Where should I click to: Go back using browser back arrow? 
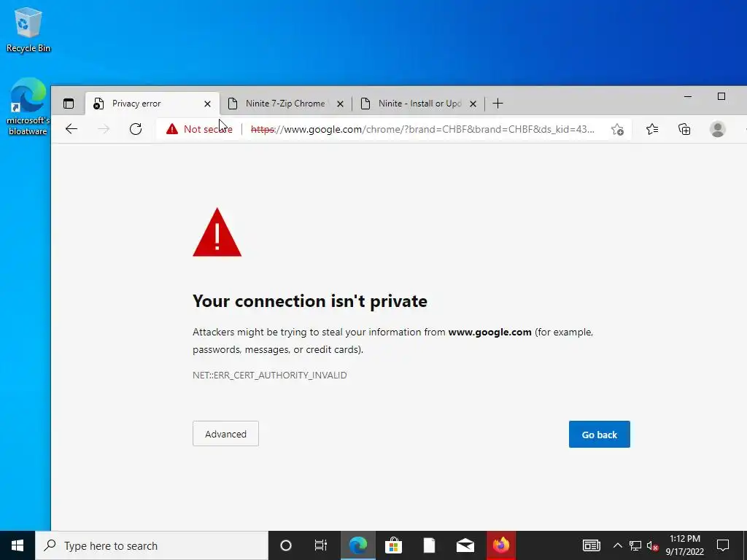pos(71,129)
